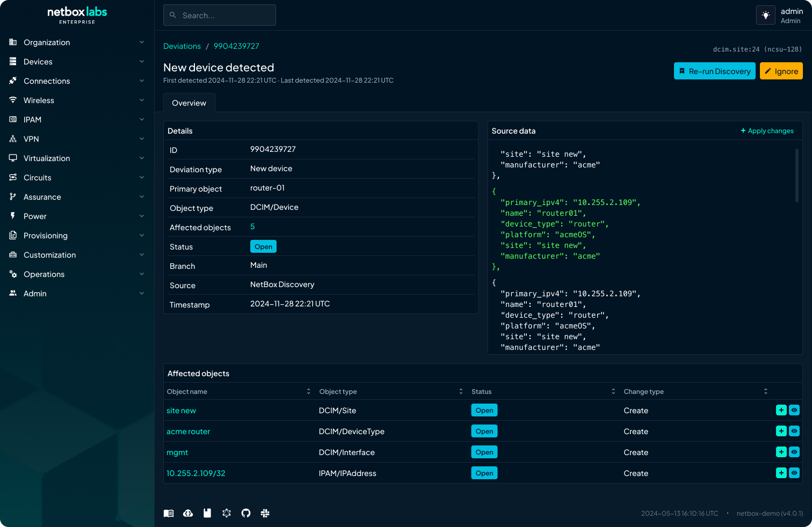Image resolution: width=812 pixels, height=527 pixels.
Task: Sort by Status column arrows
Action: (x=613, y=391)
